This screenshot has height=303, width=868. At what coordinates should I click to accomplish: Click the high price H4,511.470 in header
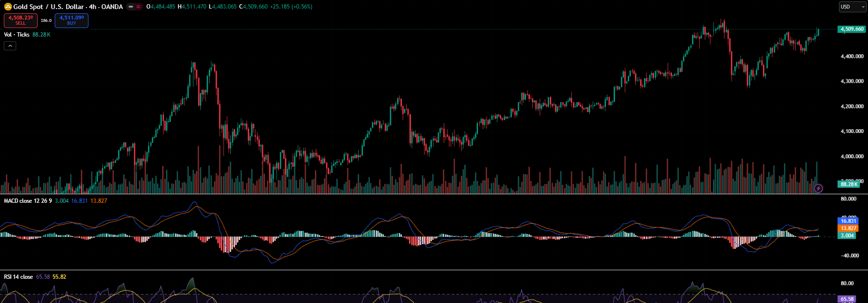tap(192, 7)
